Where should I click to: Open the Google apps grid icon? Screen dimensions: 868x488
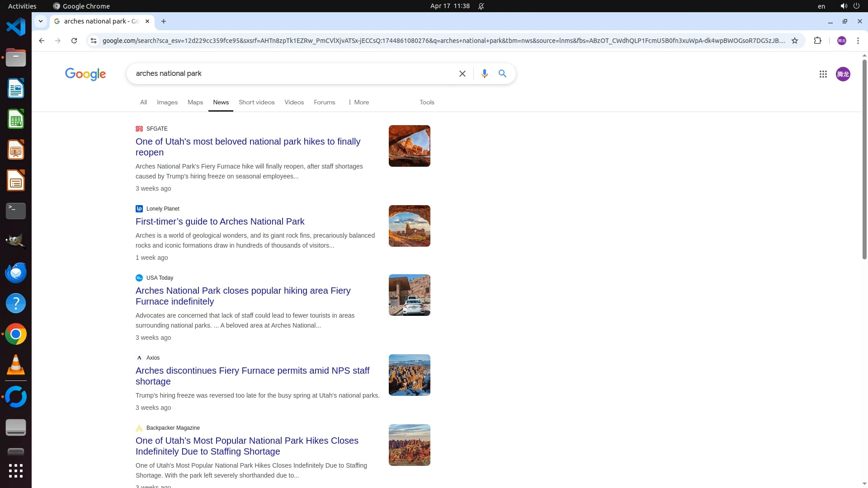coord(823,74)
